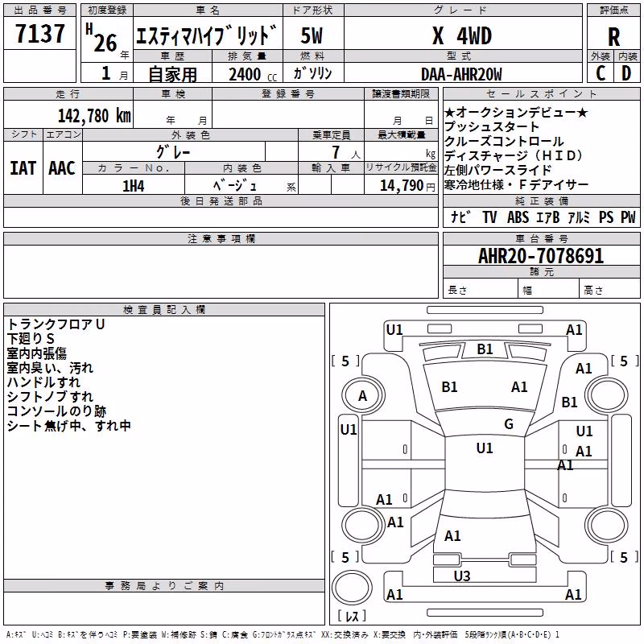The height and width of the screenshot is (644, 644).
Task: Click the 注意事項欄 section header
Action: 221,238
